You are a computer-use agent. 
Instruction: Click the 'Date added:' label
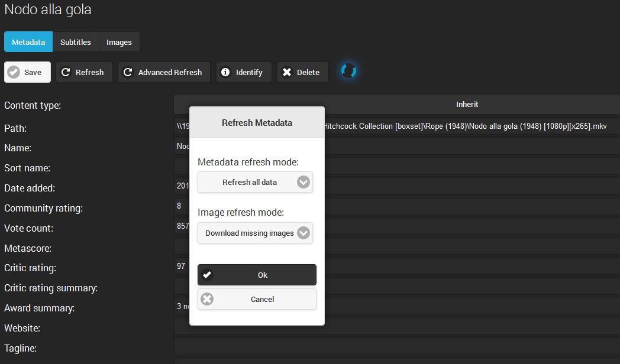(30, 188)
